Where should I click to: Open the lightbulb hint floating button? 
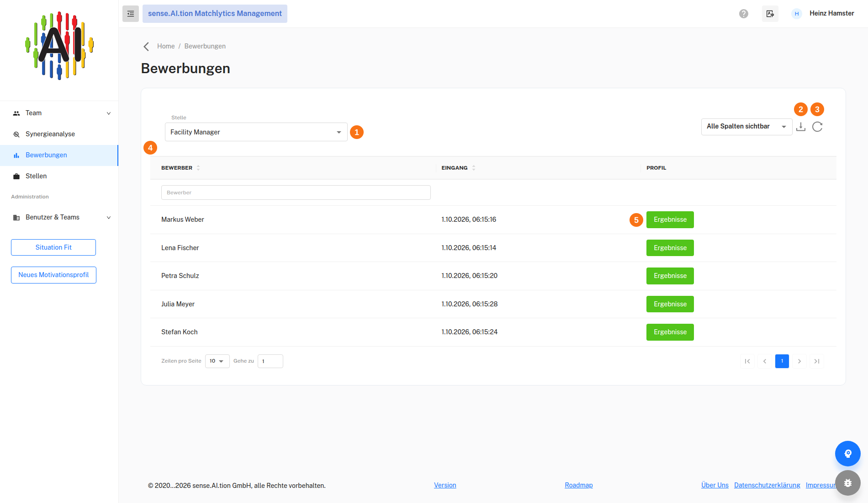tap(848, 454)
